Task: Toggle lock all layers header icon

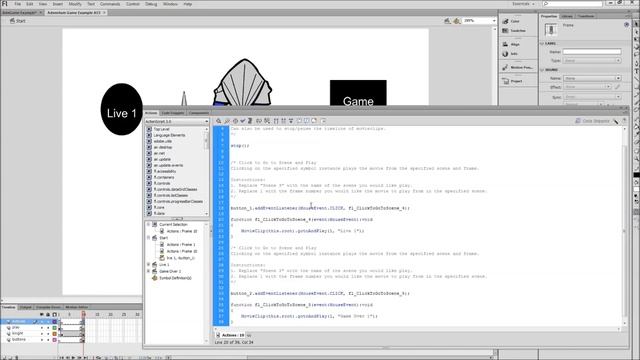Action: (x=48, y=314)
